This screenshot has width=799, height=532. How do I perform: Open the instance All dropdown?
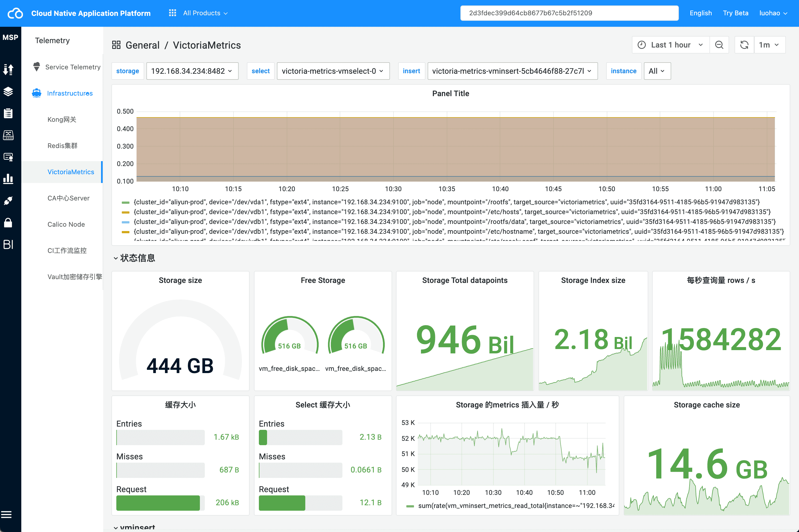tap(657, 71)
